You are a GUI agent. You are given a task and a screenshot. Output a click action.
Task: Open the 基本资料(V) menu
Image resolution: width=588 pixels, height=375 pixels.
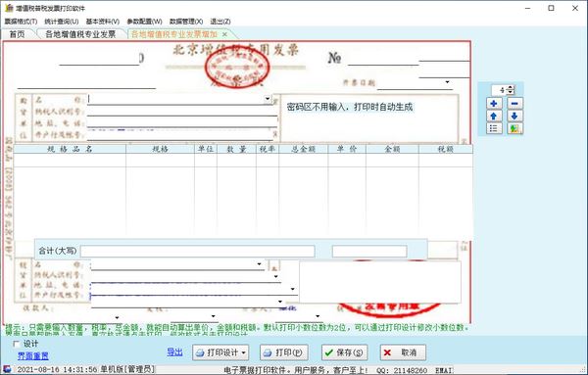pyautogui.click(x=103, y=22)
